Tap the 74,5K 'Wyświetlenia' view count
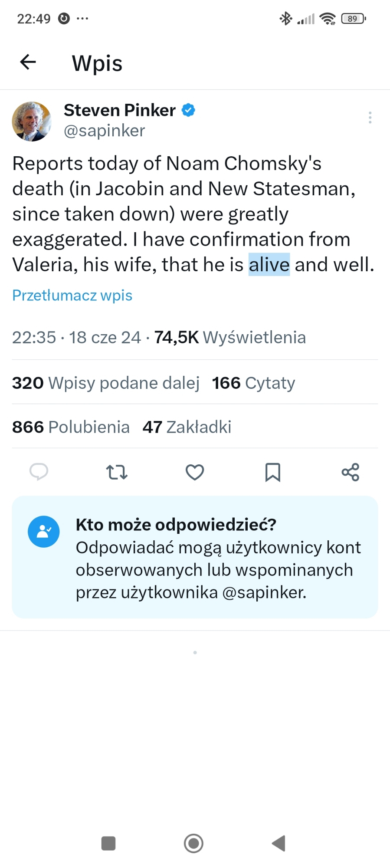The image size is (390, 868). coord(230,337)
